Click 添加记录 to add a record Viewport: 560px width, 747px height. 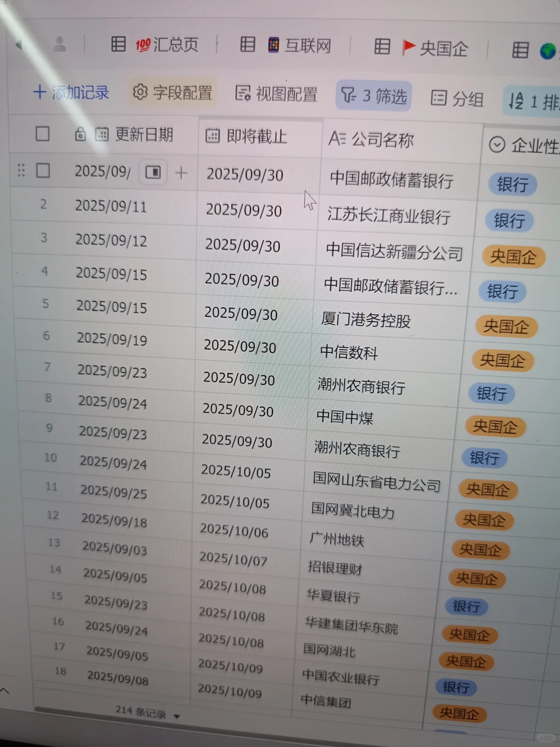71,92
